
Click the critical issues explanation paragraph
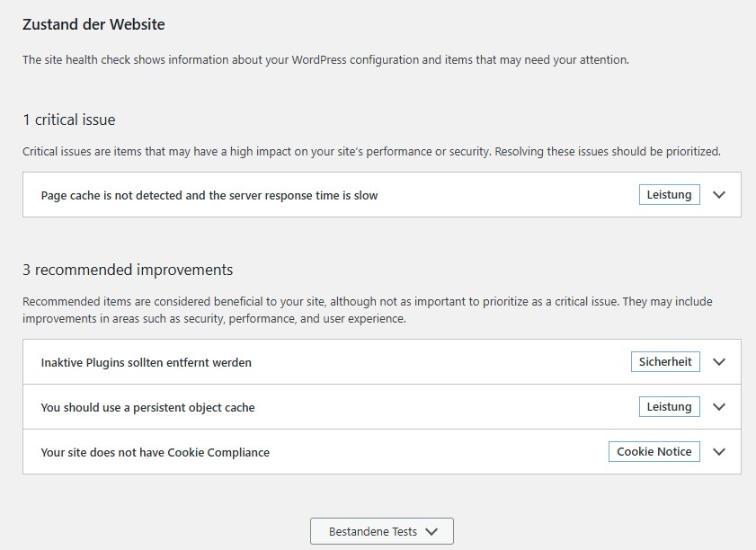[x=371, y=152]
